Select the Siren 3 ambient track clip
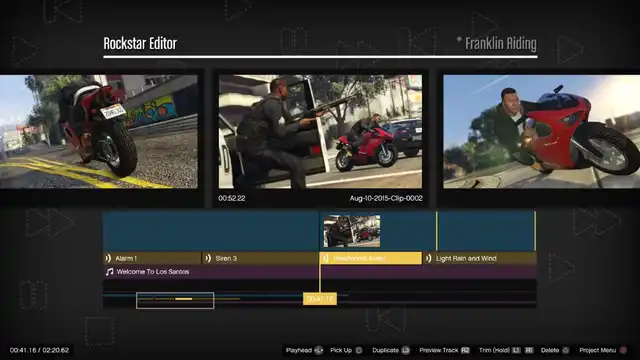 point(260,258)
